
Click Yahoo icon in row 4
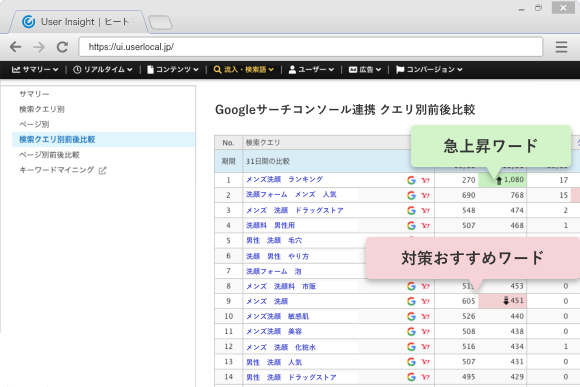coord(425,225)
